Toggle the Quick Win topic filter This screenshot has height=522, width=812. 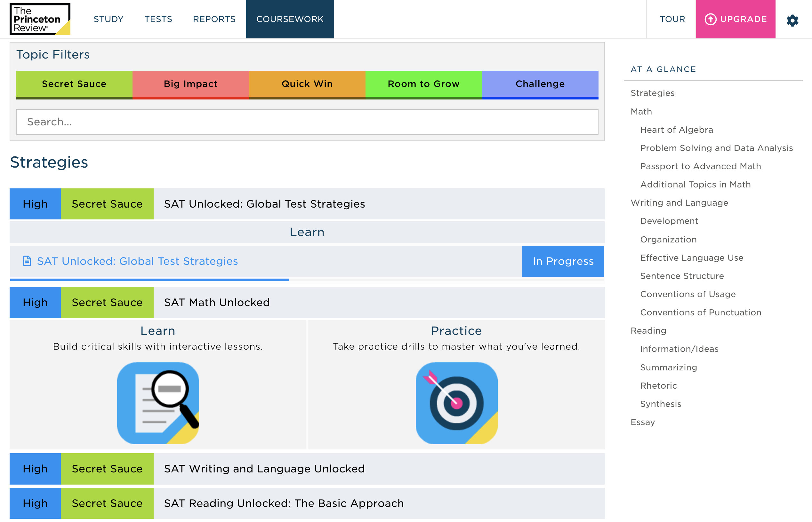pyautogui.click(x=307, y=84)
